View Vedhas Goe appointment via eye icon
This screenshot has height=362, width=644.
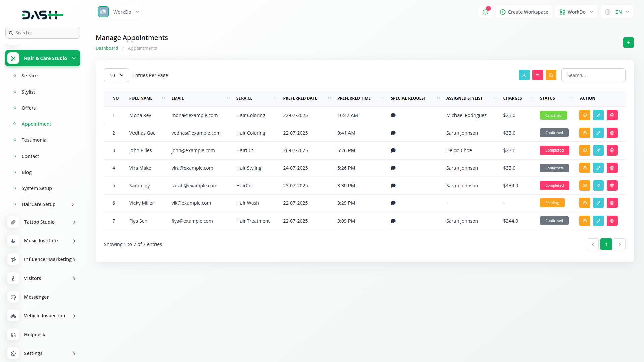pyautogui.click(x=584, y=133)
